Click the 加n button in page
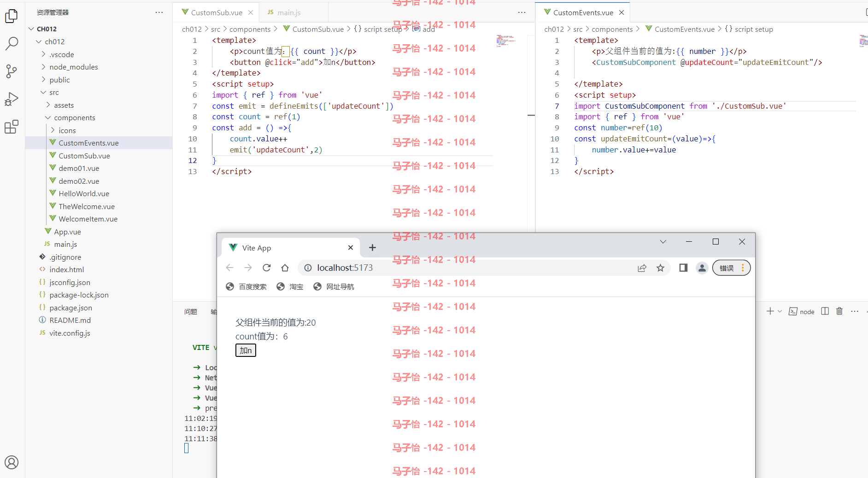Image resolution: width=868 pixels, height=478 pixels. pos(246,350)
